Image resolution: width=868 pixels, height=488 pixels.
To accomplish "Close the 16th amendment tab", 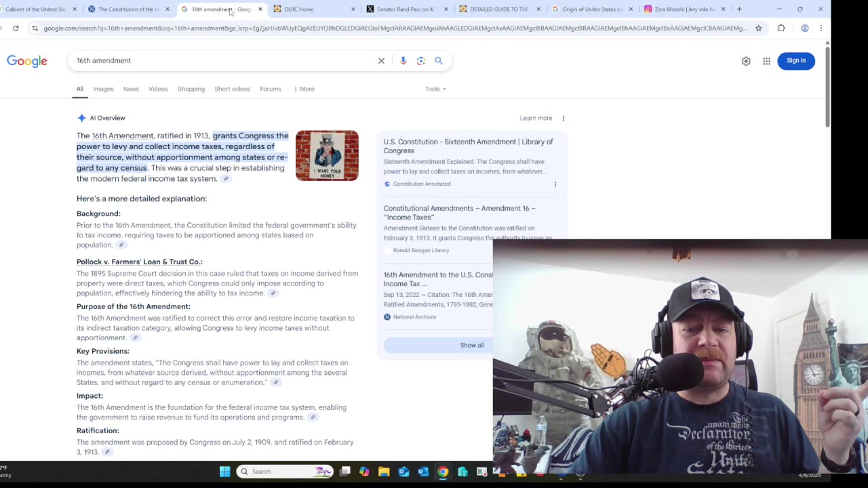I will tap(260, 9).
